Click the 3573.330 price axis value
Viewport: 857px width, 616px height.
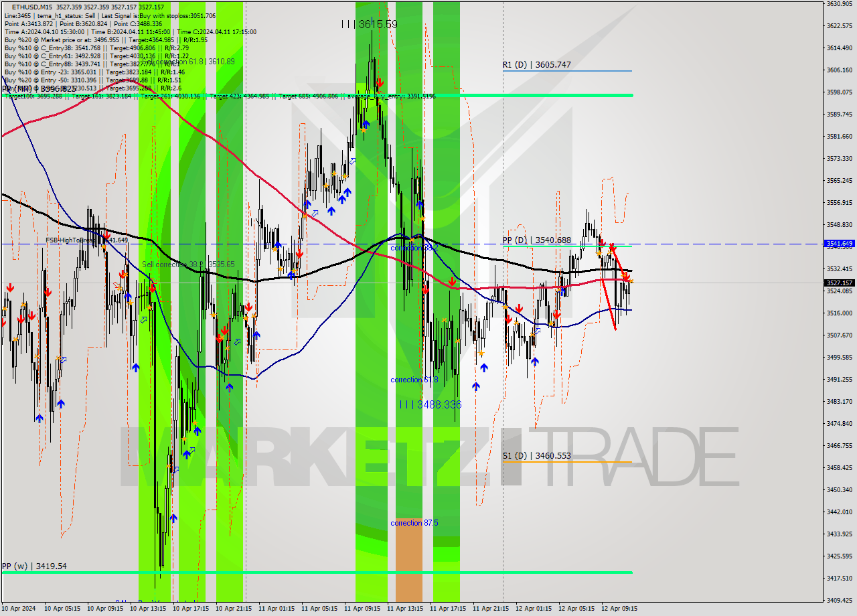[x=840, y=158]
